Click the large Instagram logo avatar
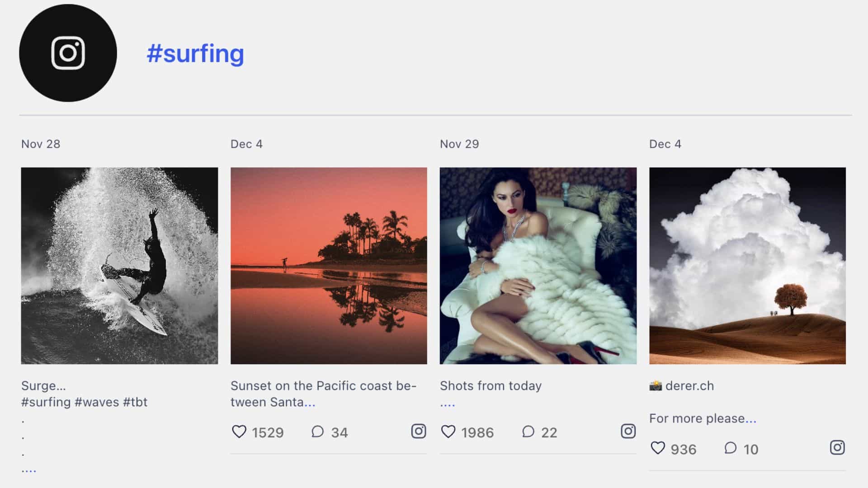Screen dimensions: 868x488 (68, 53)
